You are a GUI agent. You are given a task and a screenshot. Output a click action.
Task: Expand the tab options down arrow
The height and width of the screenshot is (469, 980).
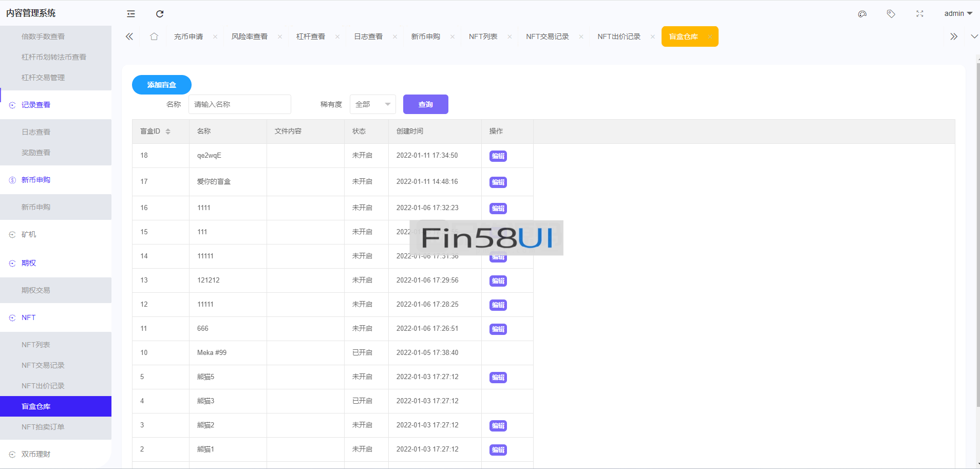(974, 36)
